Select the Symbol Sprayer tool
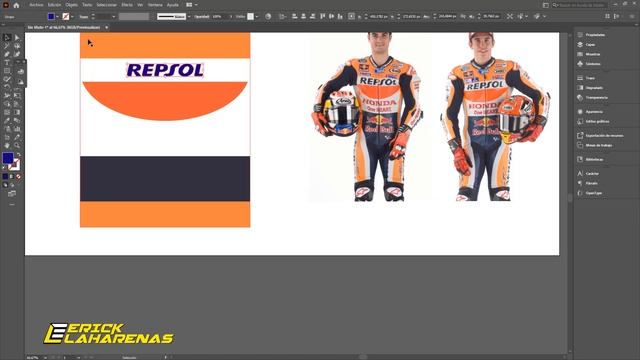Screen dimensions: 640x360 click(x=7, y=129)
